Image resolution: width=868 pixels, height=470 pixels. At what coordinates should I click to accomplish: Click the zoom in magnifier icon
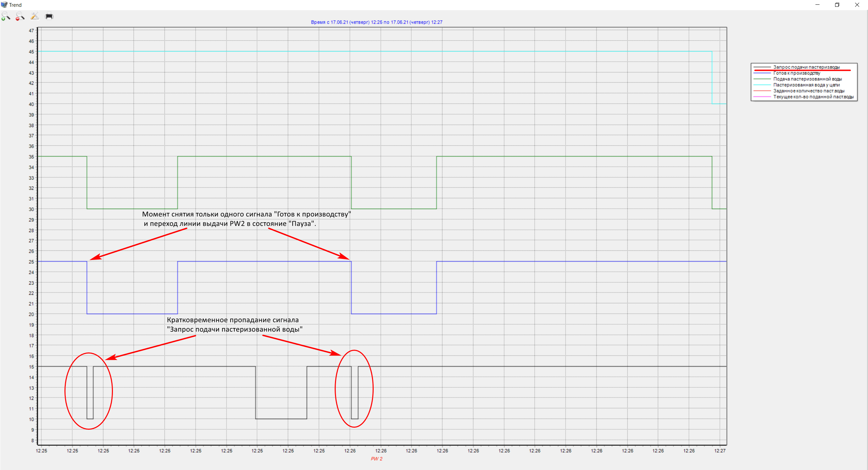(6, 16)
